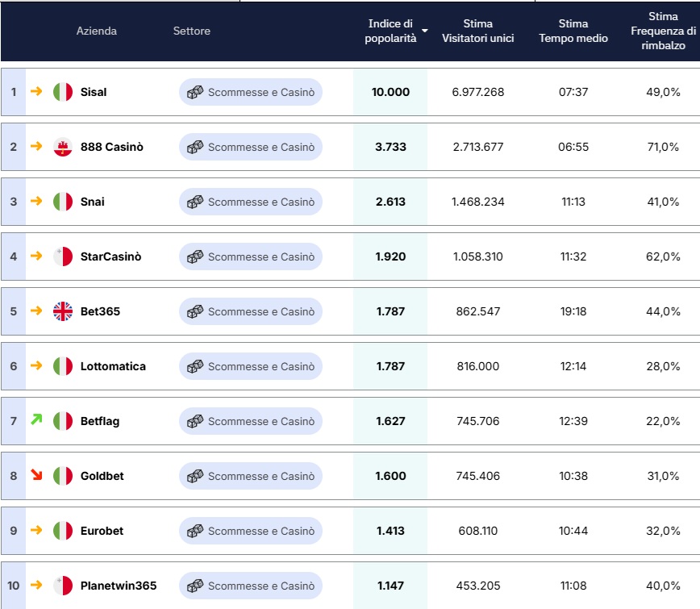Select rank number 10 cell
The image size is (700, 609).
pos(14,586)
